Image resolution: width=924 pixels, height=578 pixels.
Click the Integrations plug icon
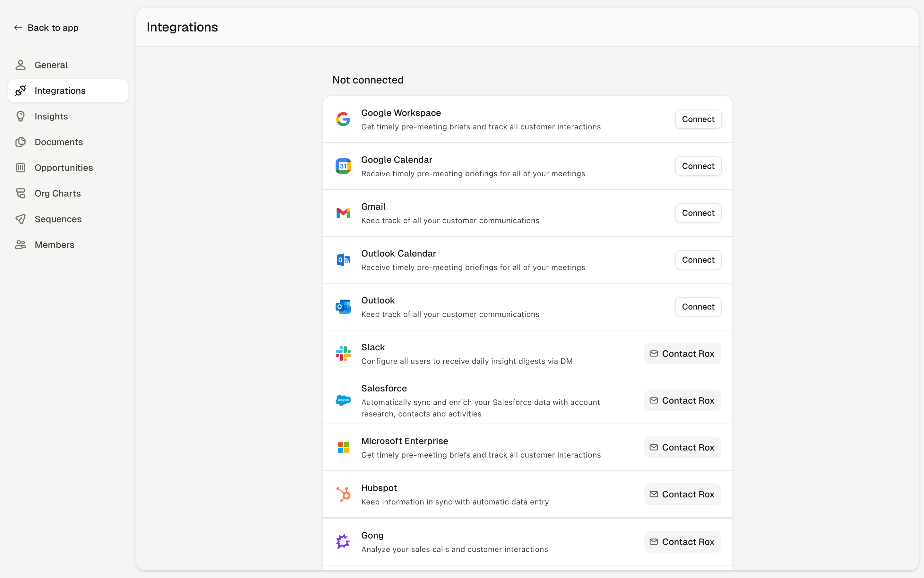pyautogui.click(x=21, y=91)
